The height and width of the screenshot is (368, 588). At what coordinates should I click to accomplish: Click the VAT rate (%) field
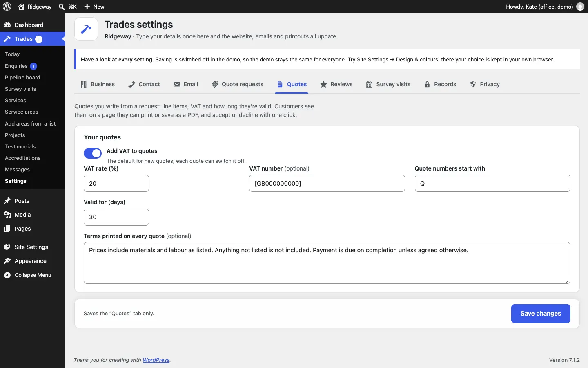[116, 183]
